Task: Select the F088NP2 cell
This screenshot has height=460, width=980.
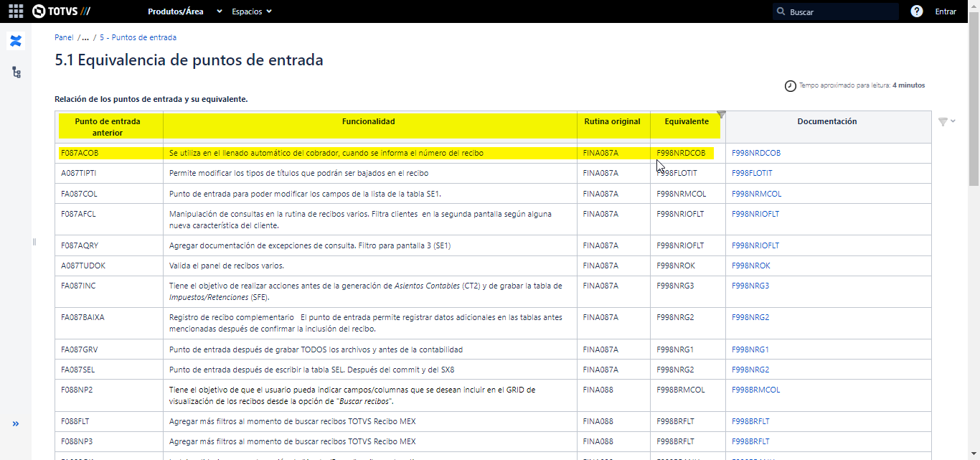Action: coord(109,395)
